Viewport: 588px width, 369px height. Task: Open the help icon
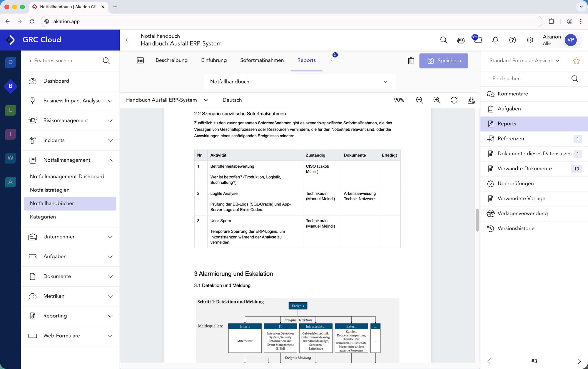pyautogui.click(x=512, y=40)
